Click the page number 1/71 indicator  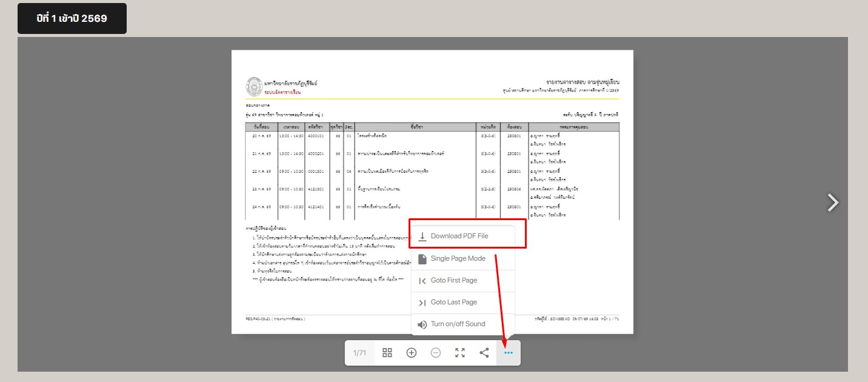[360, 353]
